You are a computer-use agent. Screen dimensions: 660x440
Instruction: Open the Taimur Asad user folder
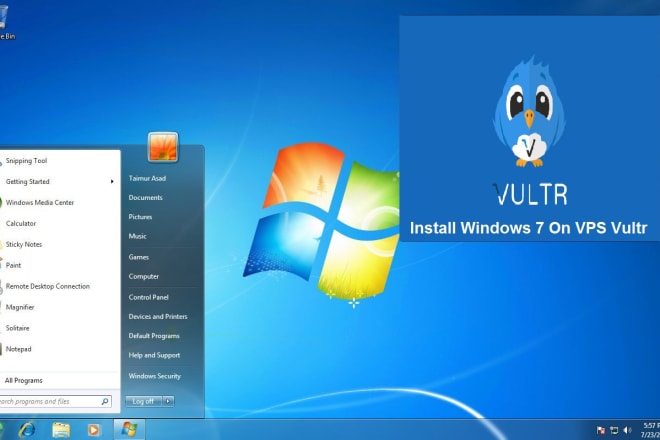pyautogui.click(x=147, y=179)
